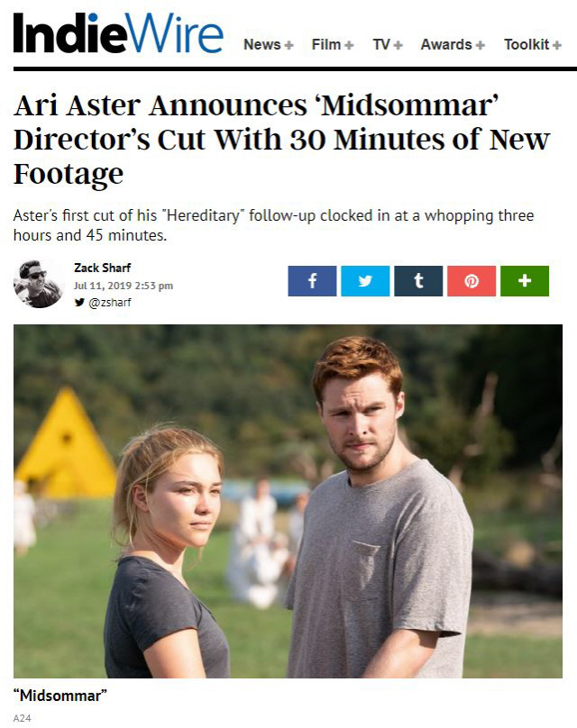Expand the Film menu plus icon

349,45
